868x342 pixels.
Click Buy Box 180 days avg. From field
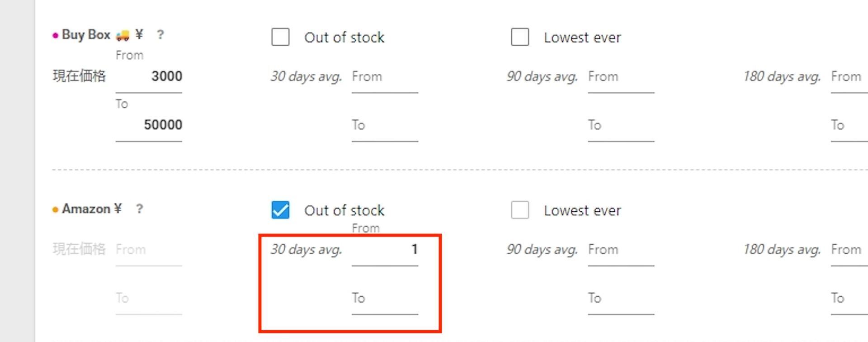point(849,77)
